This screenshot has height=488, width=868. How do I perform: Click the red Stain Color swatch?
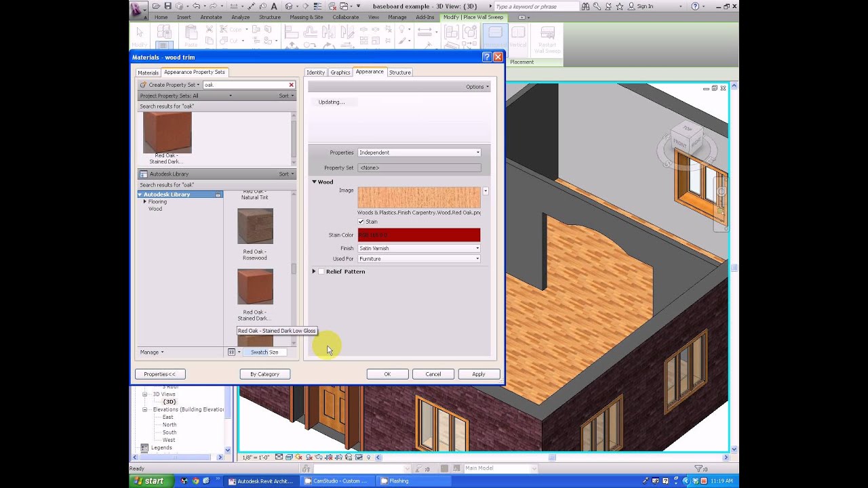pos(419,235)
